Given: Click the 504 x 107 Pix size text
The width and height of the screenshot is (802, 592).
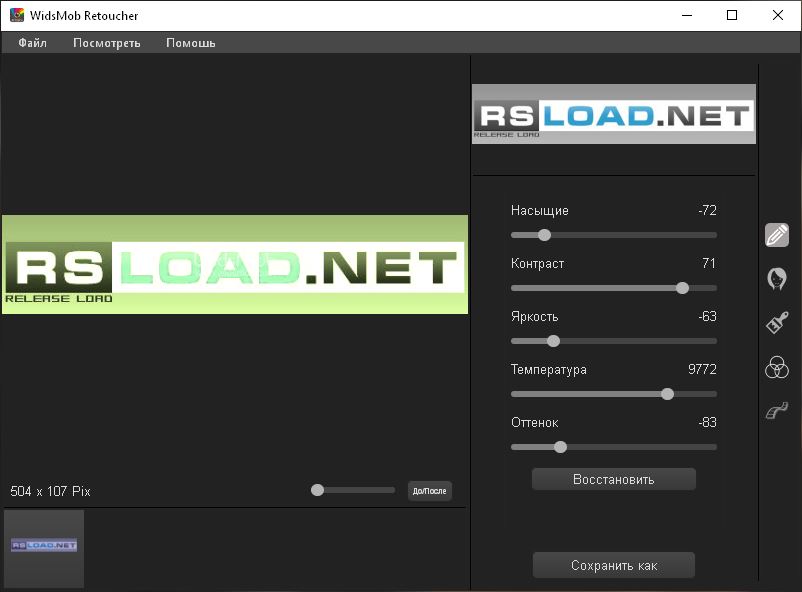Looking at the screenshot, I should pos(50,491).
